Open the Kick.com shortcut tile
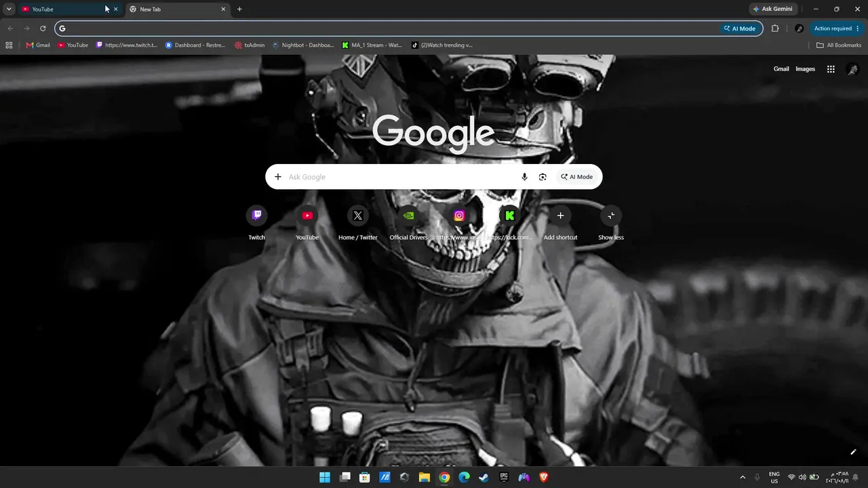 tap(510, 224)
